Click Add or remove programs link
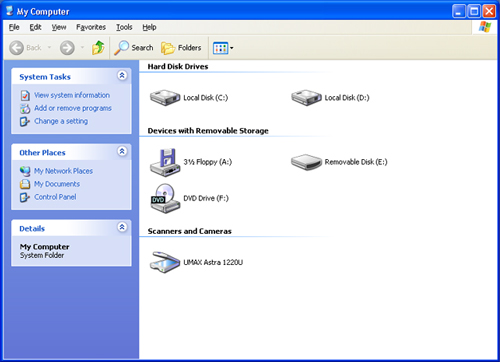 click(73, 108)
